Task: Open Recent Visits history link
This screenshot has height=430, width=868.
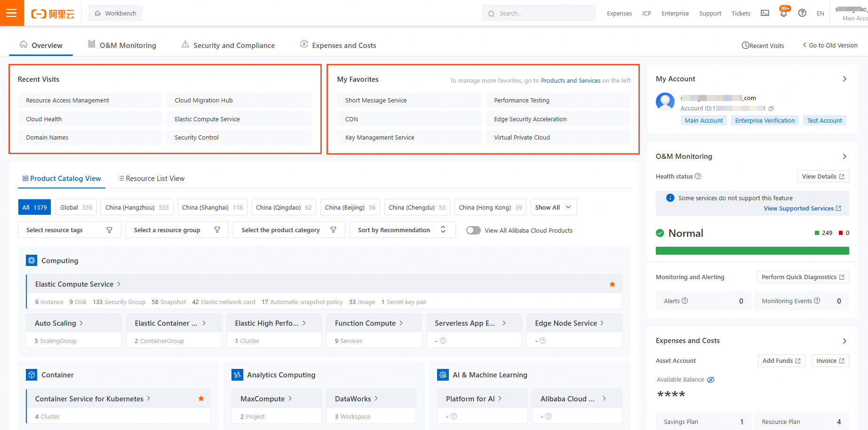Action: pos(763,46)
